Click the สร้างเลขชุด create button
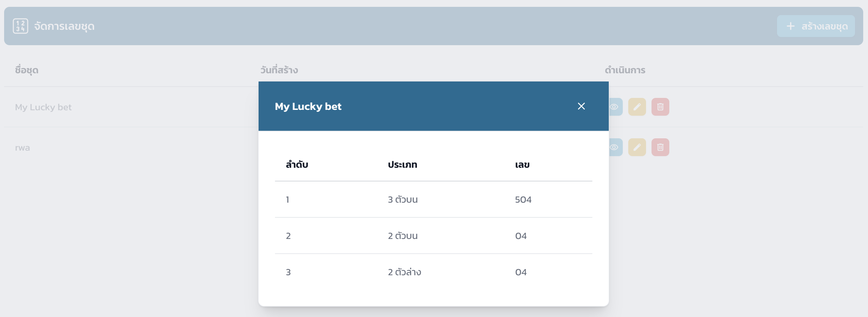 click(x=816, y=26)
